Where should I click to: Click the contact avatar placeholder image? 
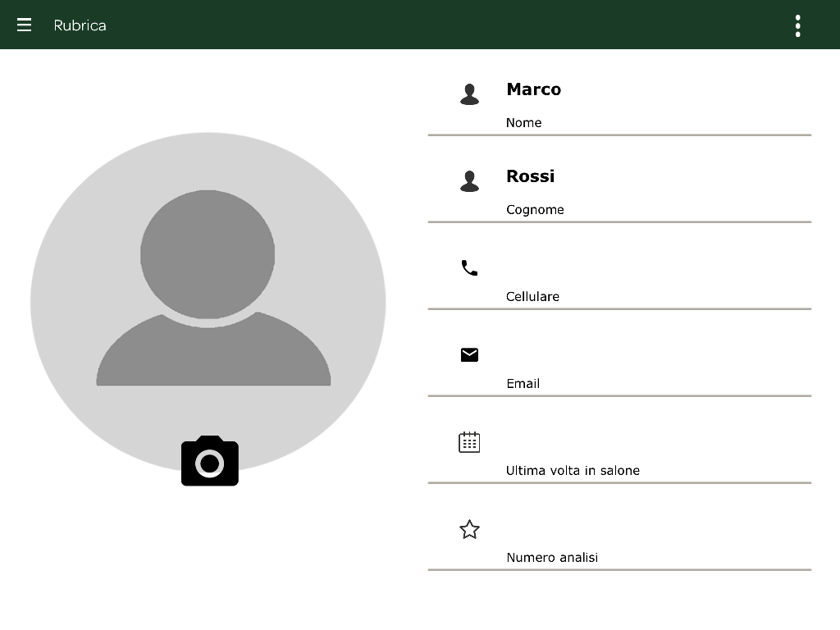[208, 303]
